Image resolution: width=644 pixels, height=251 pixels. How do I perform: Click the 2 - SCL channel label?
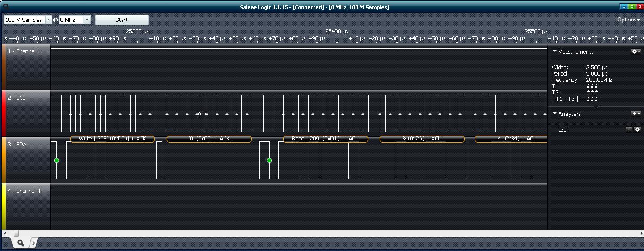17,98
